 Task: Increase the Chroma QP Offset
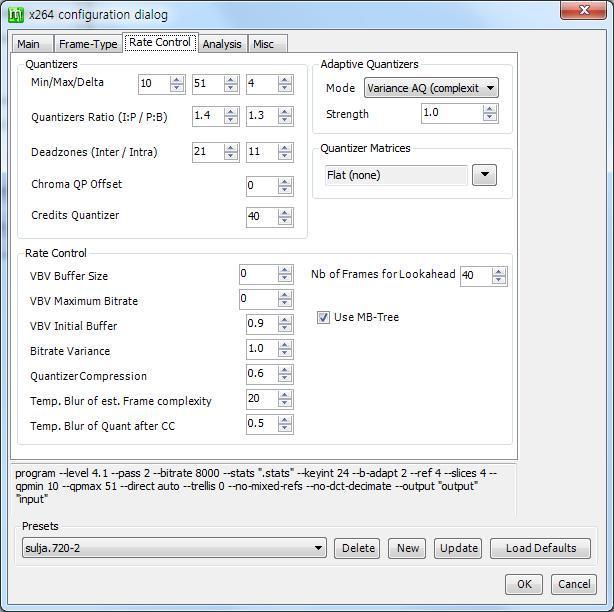coord(285,182)
